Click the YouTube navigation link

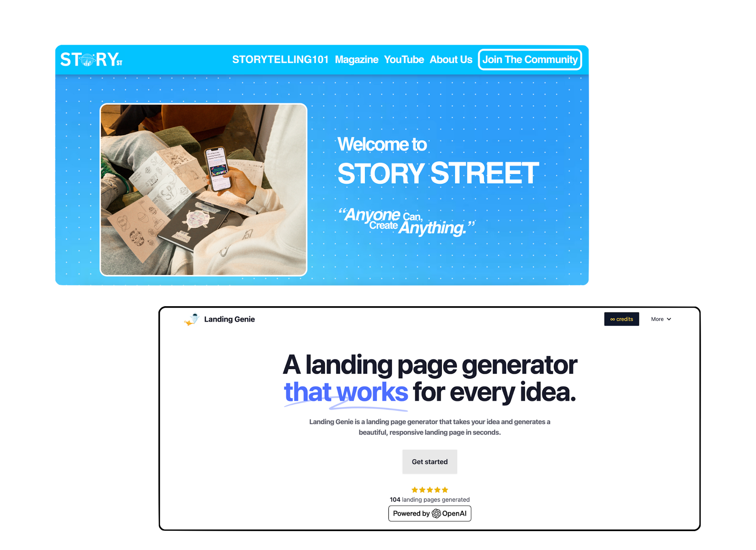point(404,59)
